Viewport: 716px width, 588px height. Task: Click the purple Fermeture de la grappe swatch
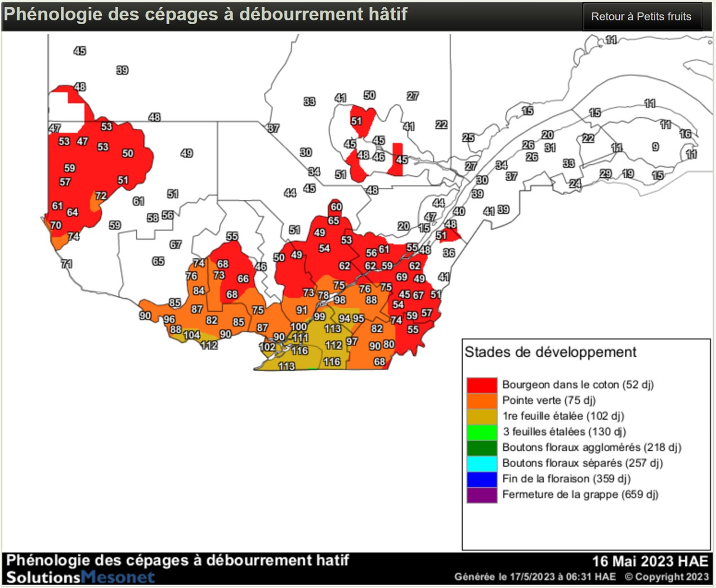tap(481, 495)
